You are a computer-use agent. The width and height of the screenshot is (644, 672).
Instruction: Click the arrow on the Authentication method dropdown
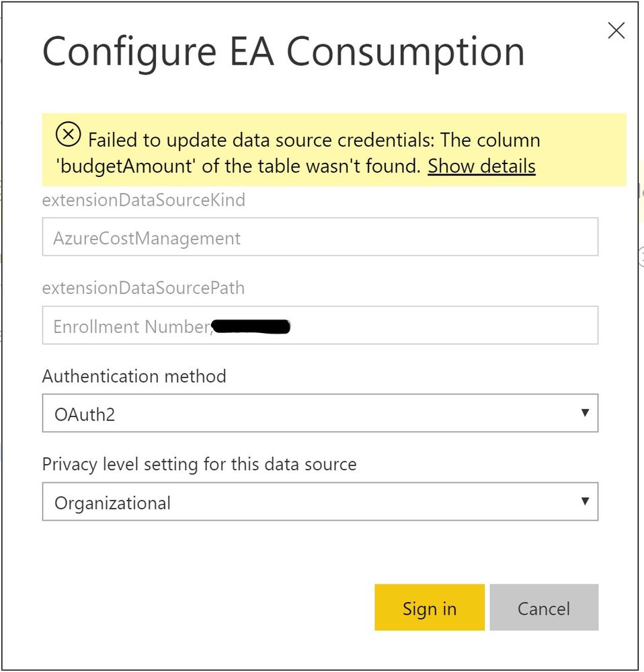coord(584,413)
